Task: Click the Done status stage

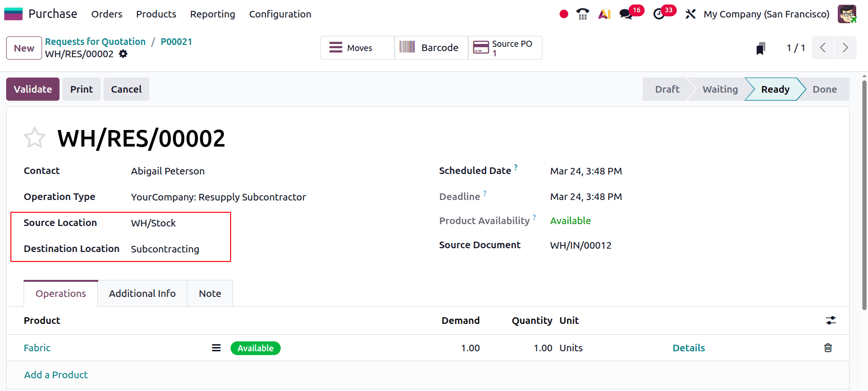Action: pyautogui.click(x=825, y=89)
